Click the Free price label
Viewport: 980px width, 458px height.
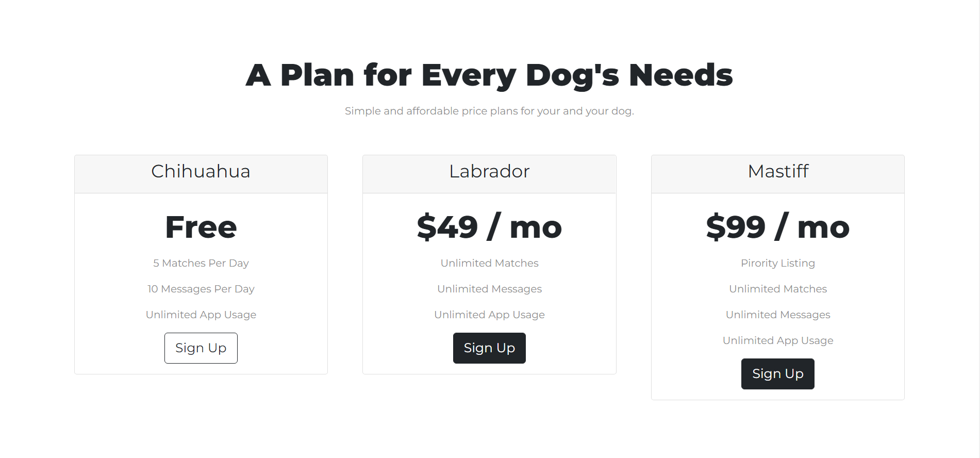point(201,226)
